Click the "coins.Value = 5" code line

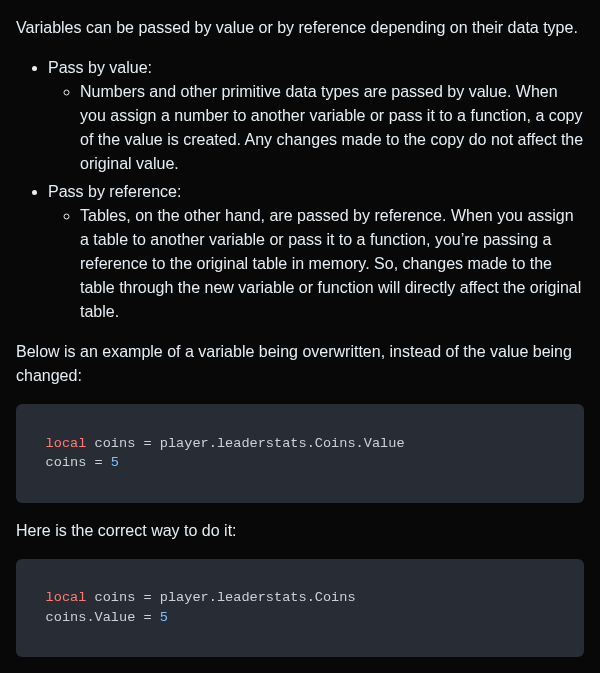click(106, 617)
